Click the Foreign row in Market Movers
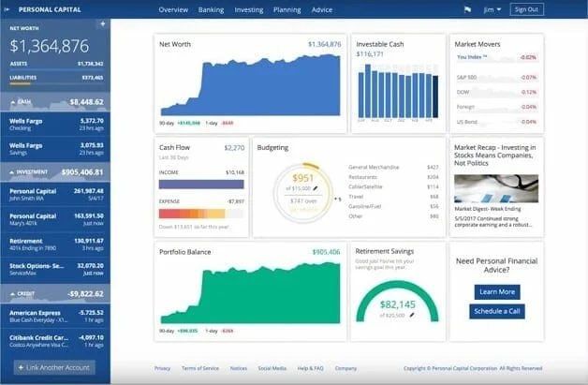This screenshot has height=385, width=588. click(x=496, y=107)
